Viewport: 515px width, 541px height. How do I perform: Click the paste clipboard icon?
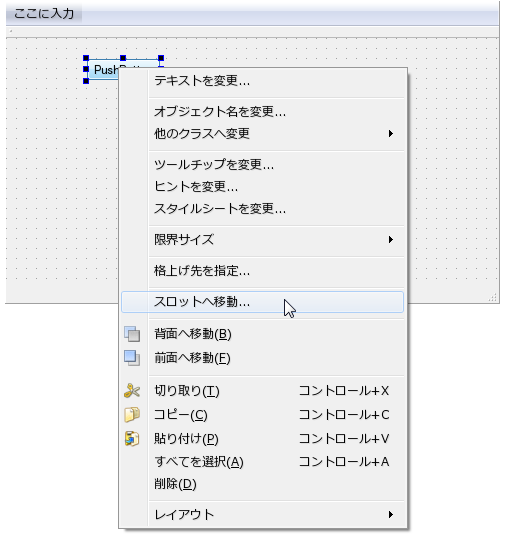[x=132, y=439]
